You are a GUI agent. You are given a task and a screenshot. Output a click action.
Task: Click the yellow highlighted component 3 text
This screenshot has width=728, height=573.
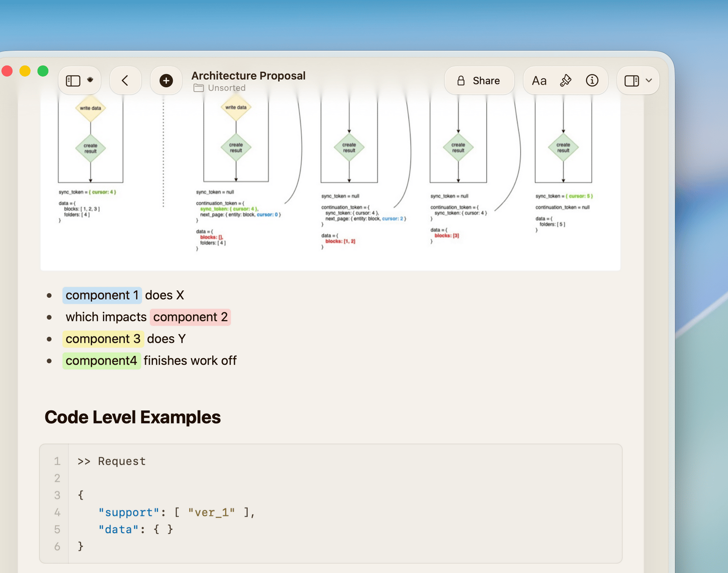coord(103,339)
